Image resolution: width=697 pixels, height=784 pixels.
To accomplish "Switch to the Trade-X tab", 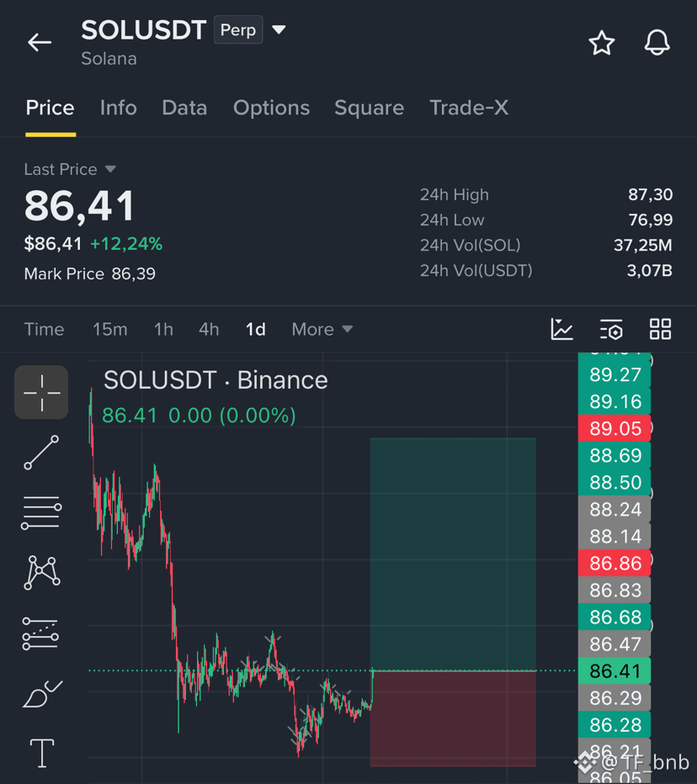I will pos(469,108).
